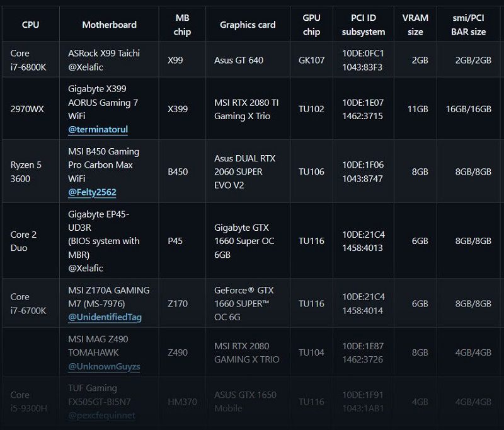Click the GPU chip column header
The height and width of the screenshot is (430, 504).
pos(311,25)
